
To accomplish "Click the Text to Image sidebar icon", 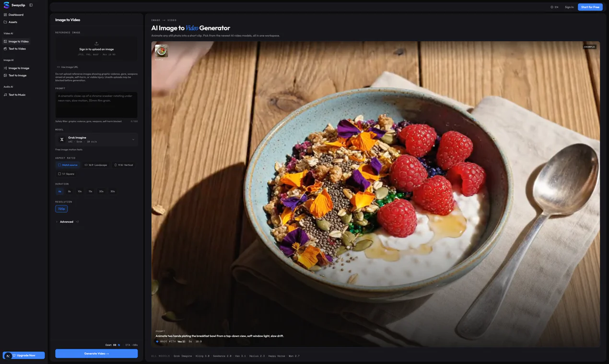I will (x=5, y=75).
